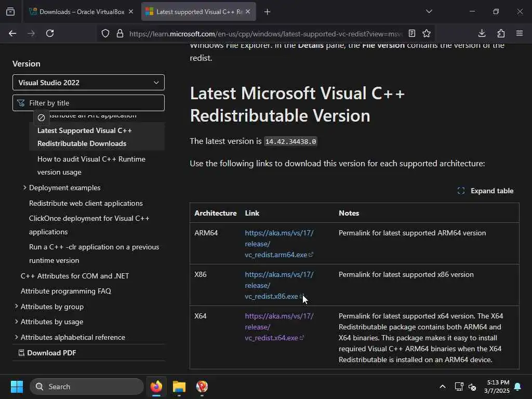Image resolution: width=532 pixels, height=399 pixels.
Task: Expand Attributes by group
Action: 16,307
